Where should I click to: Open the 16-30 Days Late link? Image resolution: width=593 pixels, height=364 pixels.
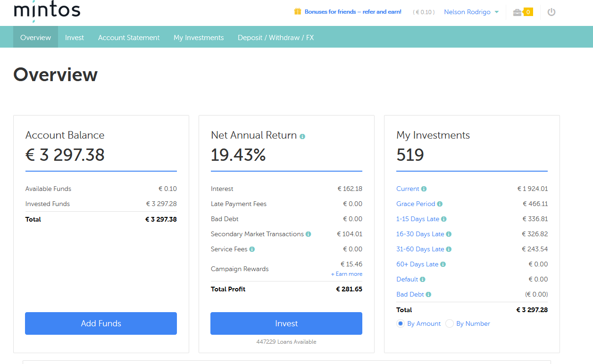click(420, 234)
